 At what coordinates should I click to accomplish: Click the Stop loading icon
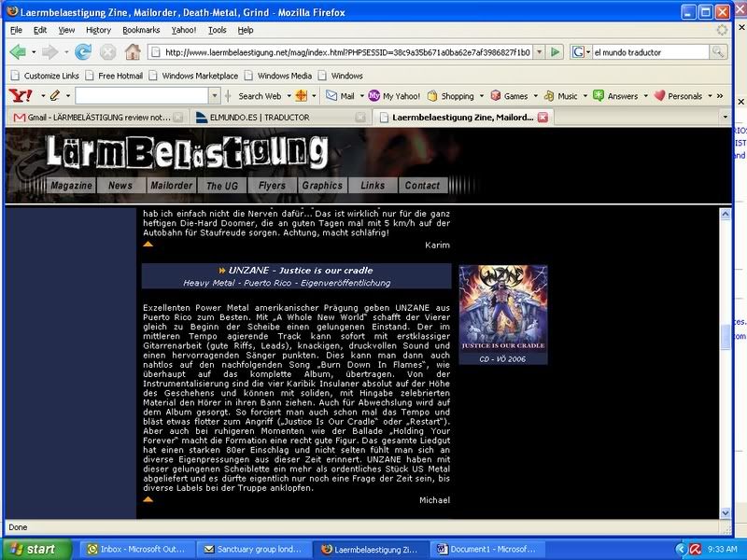tap(108, 52)
